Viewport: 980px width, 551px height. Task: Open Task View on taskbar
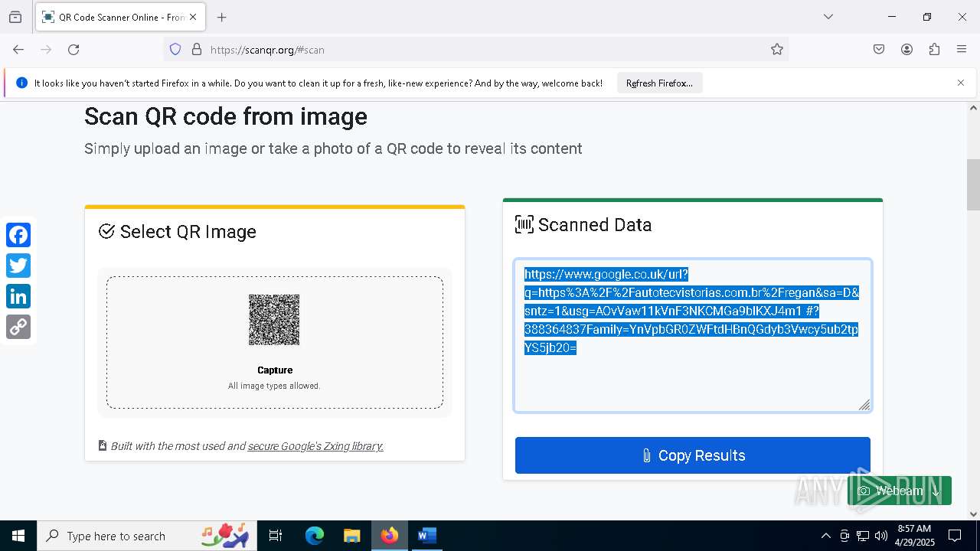276,536
